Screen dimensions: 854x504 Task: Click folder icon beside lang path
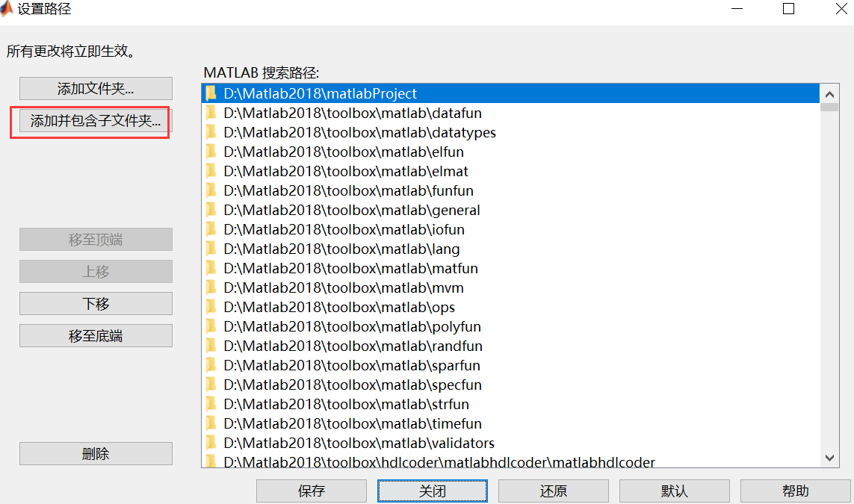click(211, 249)
